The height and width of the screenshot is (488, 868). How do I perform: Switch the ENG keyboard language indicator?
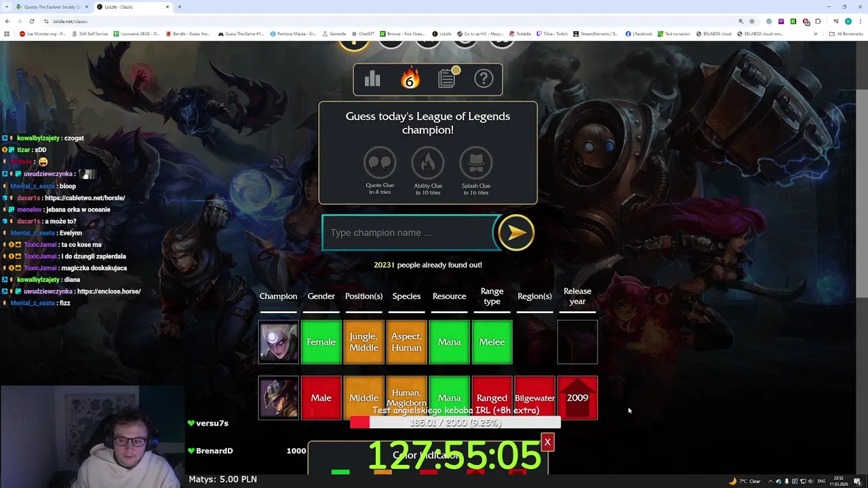821,481
